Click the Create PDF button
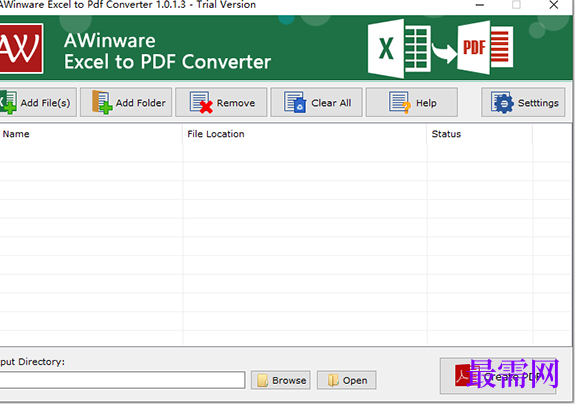578x405 pixels. tap(498, 376)
